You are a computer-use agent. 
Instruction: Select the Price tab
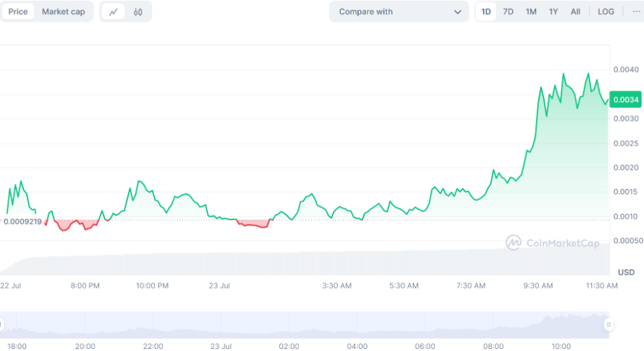click(18, 12)
